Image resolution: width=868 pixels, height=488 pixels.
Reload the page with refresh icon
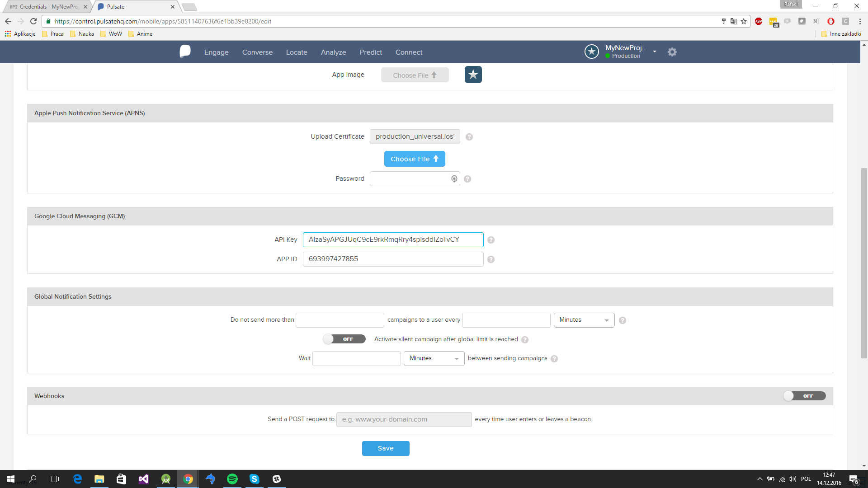click(x=33, y=21)
